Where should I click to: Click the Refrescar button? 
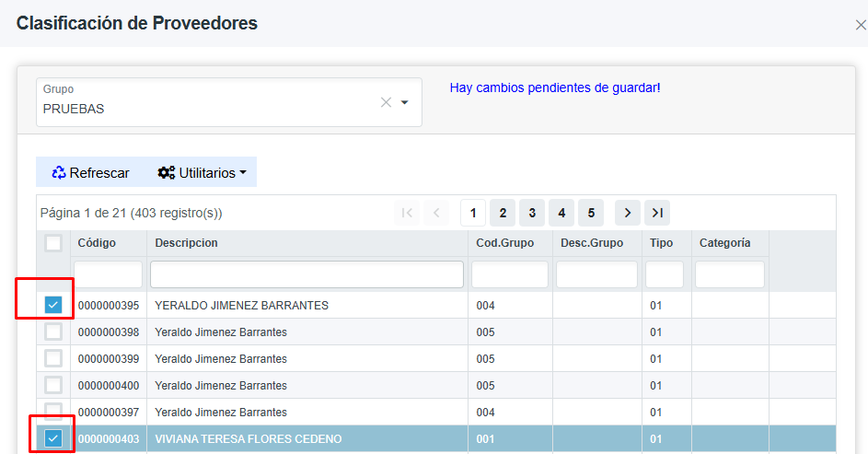point(90,172)
